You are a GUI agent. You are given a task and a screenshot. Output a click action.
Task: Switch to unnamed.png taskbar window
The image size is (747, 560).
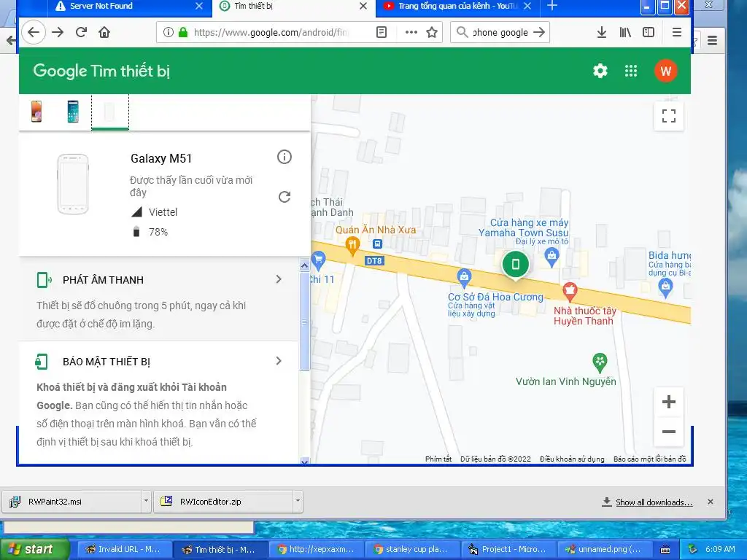tap(603, 550)
